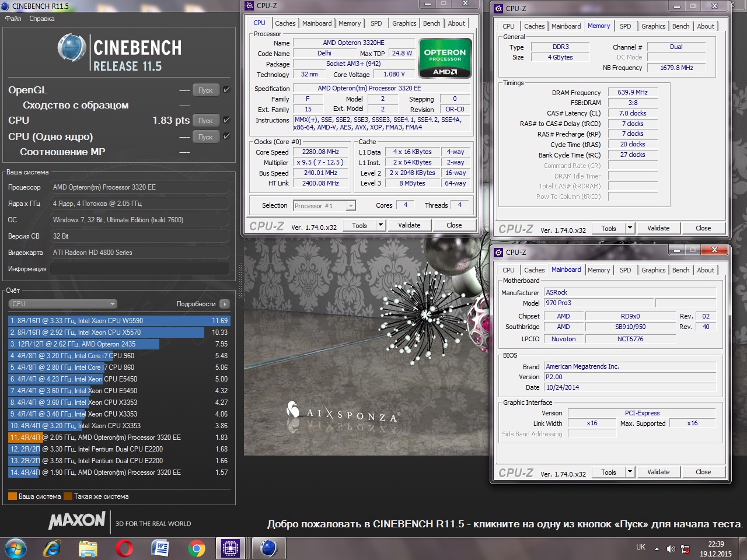
Task: Launch Google Chrome from the taskbar
Action: coord(196,548)
